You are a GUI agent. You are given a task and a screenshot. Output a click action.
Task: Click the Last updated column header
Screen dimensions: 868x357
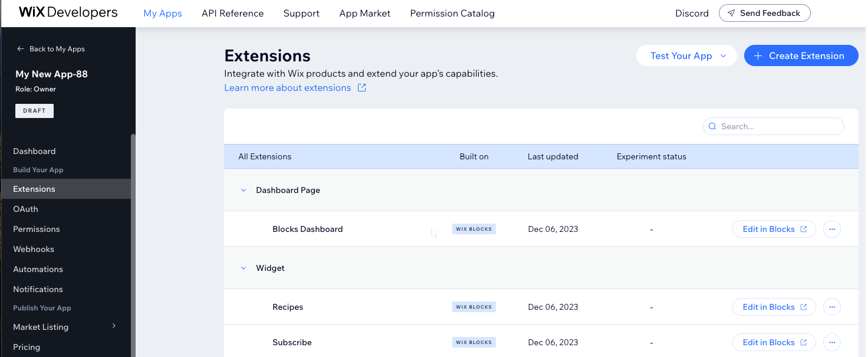pyautogui.click(x=553, y=156)
